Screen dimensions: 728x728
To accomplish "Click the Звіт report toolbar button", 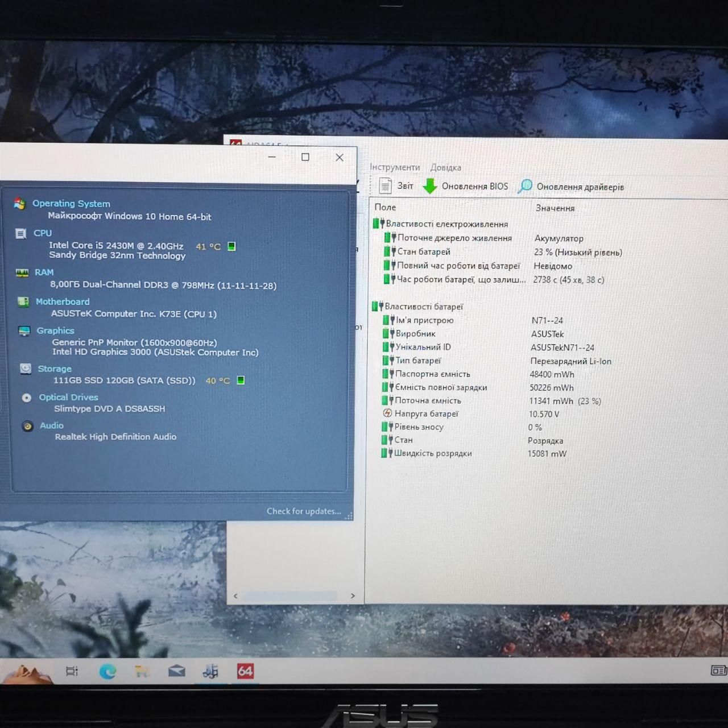I will point(396,186).
